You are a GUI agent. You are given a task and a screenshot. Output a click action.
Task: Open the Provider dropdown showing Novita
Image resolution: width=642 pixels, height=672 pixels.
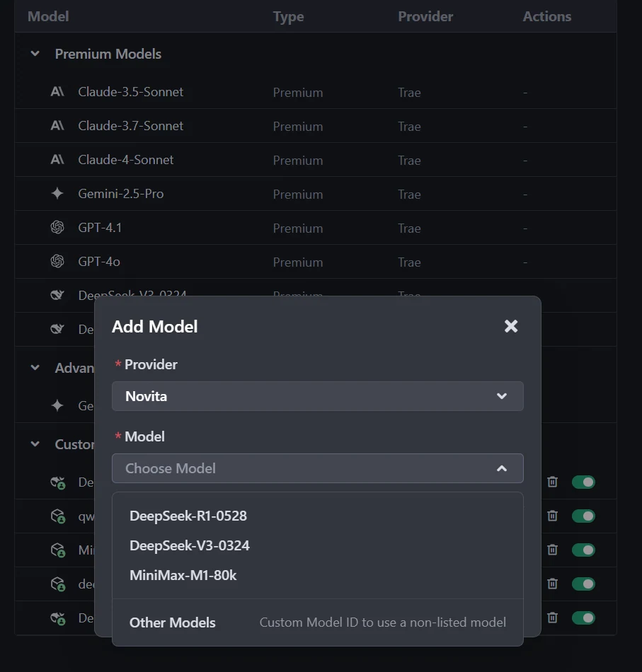coord(317,396)
